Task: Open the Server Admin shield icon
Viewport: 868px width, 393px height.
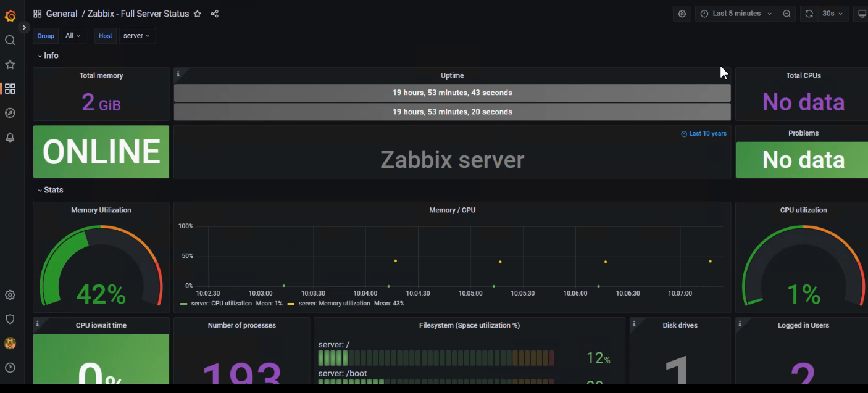Action: 10,319
